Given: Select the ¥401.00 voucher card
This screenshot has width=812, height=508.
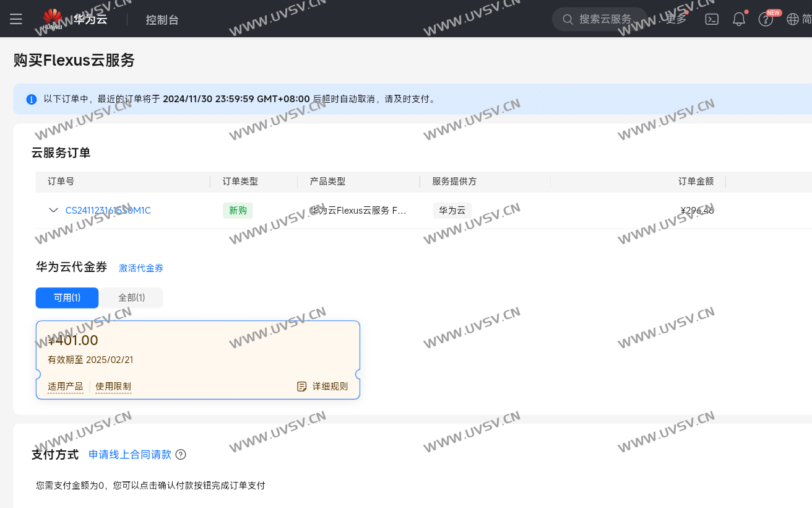Looking at the screenshot, I should [x=198, y=360].
